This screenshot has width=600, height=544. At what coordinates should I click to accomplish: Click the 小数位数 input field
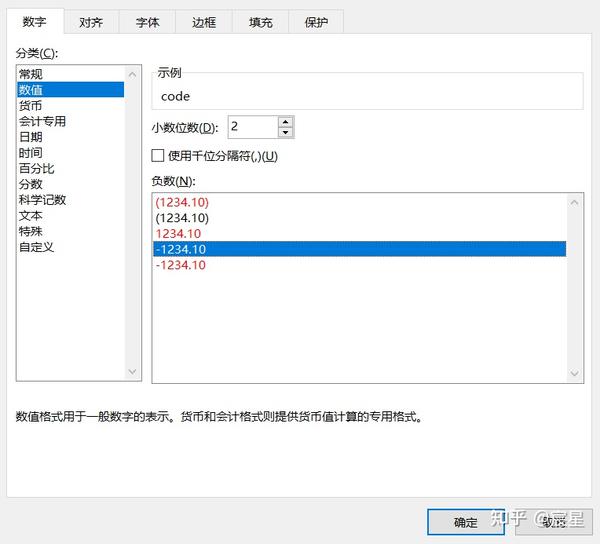click(253, 127)
